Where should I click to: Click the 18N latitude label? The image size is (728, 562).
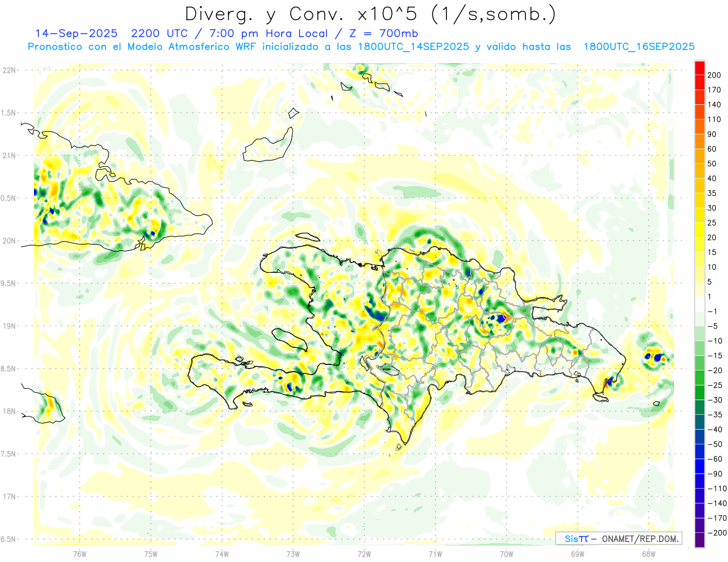pos(9,411)
